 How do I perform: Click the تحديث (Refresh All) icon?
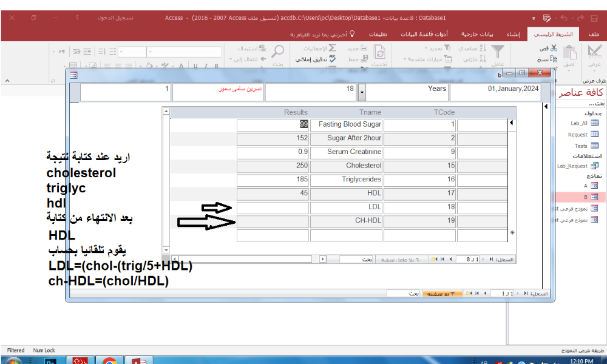point(379,52)
